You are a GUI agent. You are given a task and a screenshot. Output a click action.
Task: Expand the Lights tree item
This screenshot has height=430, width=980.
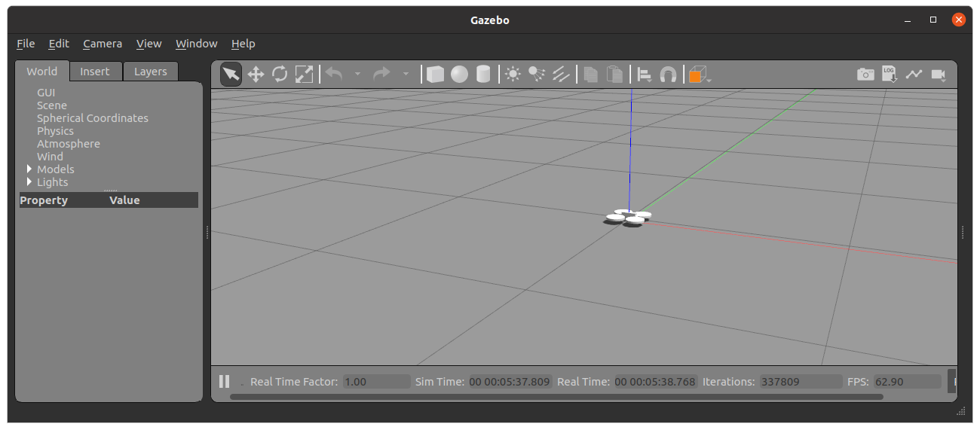tap(29, 182)
